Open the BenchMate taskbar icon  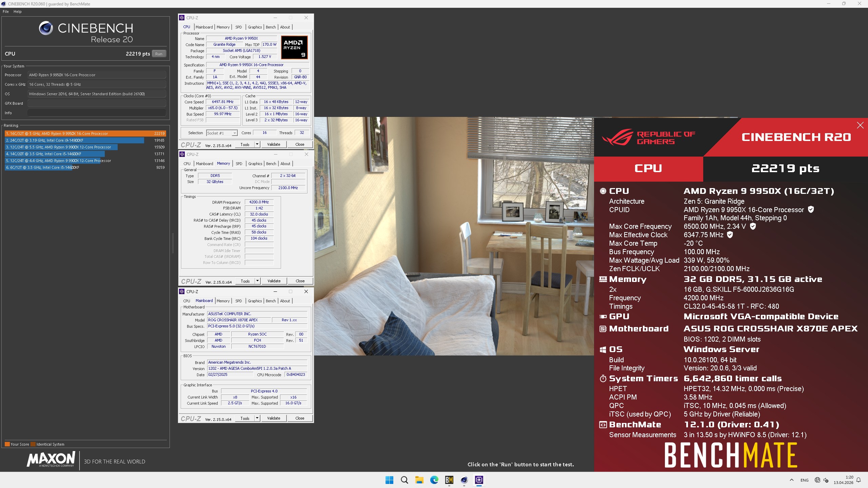(449, 480)
